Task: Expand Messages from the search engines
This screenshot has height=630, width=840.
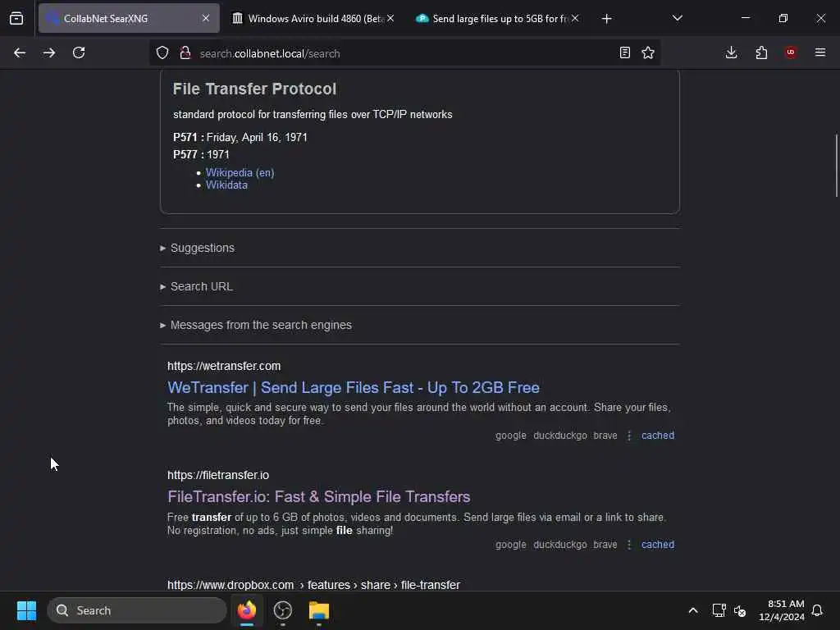Action: [256, 325]
